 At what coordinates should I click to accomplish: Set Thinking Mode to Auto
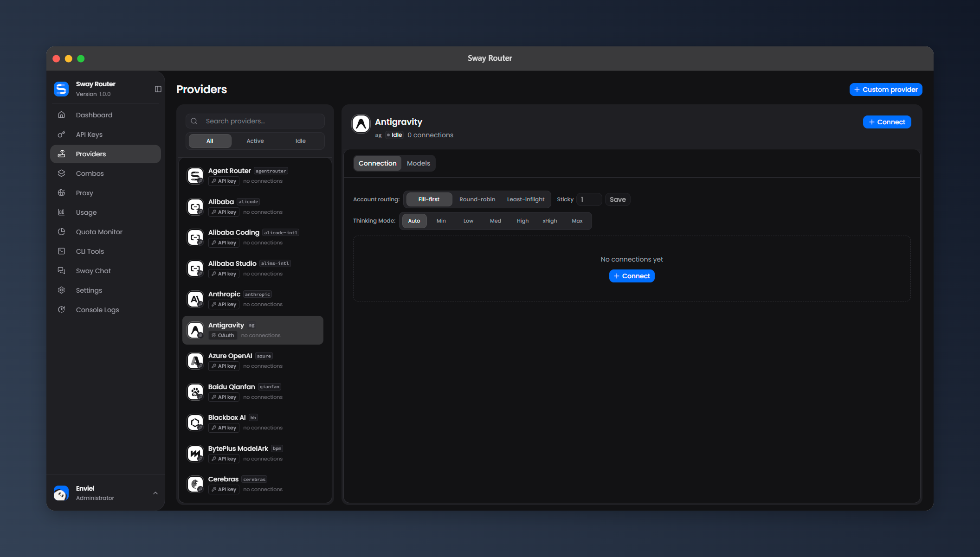414,221
